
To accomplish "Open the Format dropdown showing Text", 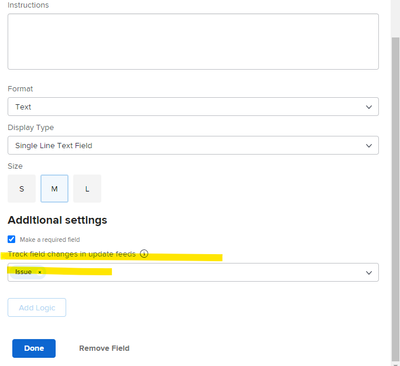I will coord(193,107).
